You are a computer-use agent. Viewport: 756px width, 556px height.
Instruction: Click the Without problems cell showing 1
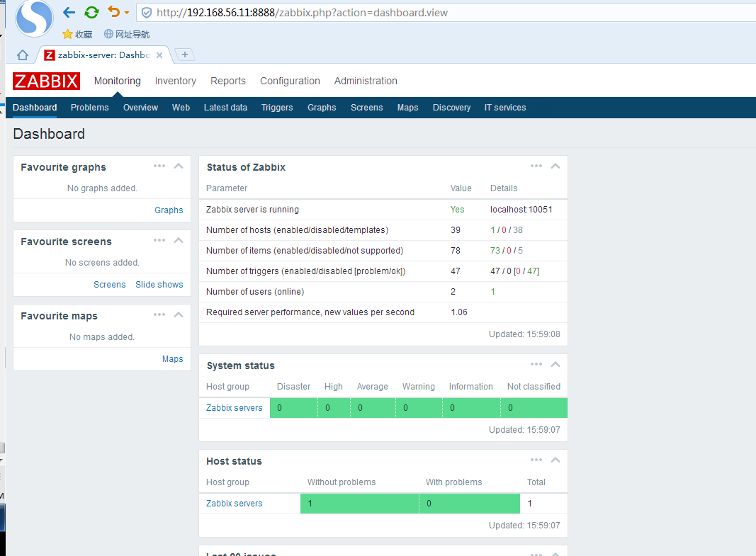tap(359, 503)
